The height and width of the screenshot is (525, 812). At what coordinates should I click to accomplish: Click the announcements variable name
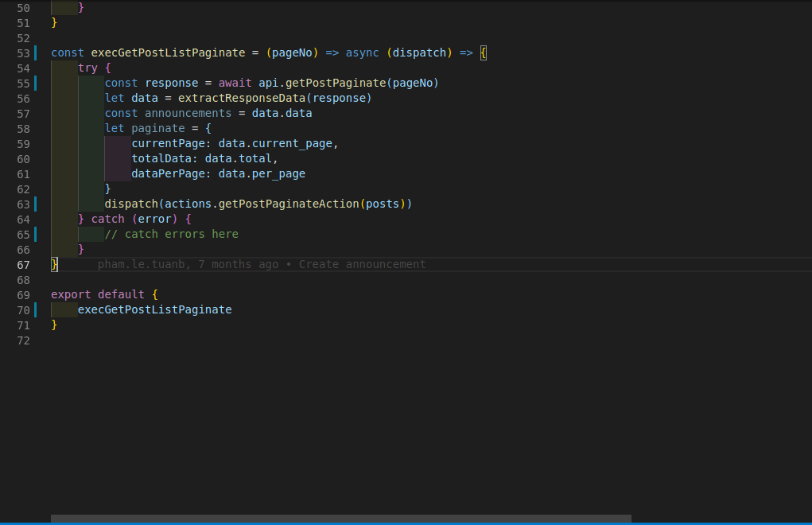[x=188, y=113]
